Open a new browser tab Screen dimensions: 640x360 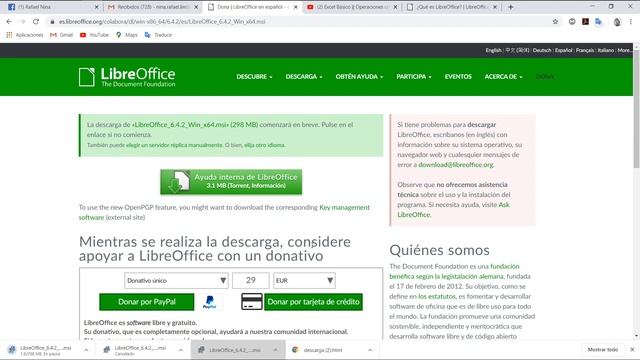[511, 7]
